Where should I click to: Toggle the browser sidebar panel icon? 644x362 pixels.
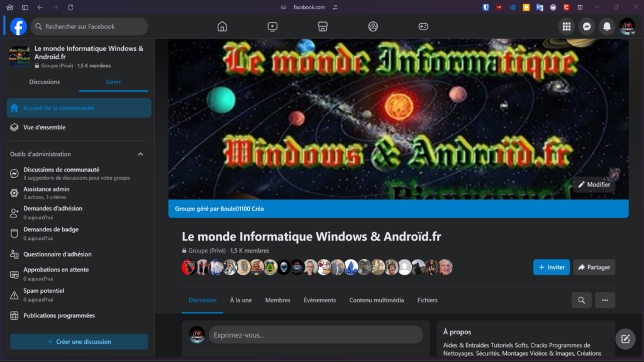coord(25,8)
